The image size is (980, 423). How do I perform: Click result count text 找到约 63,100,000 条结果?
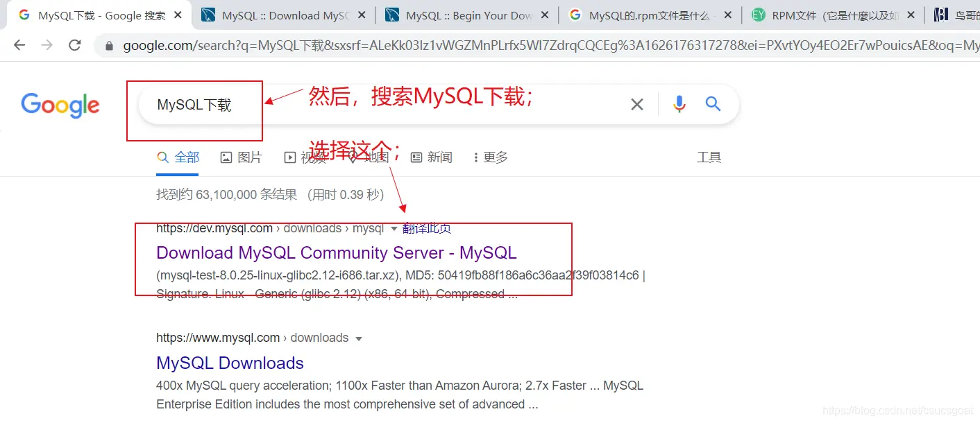[227, 196]
